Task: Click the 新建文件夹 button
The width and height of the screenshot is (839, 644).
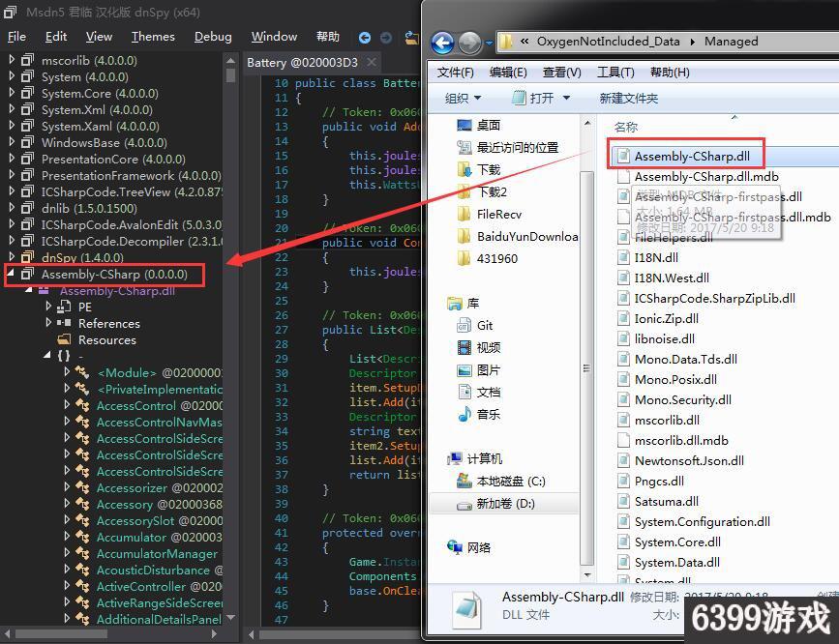Action: click(629, 98)
